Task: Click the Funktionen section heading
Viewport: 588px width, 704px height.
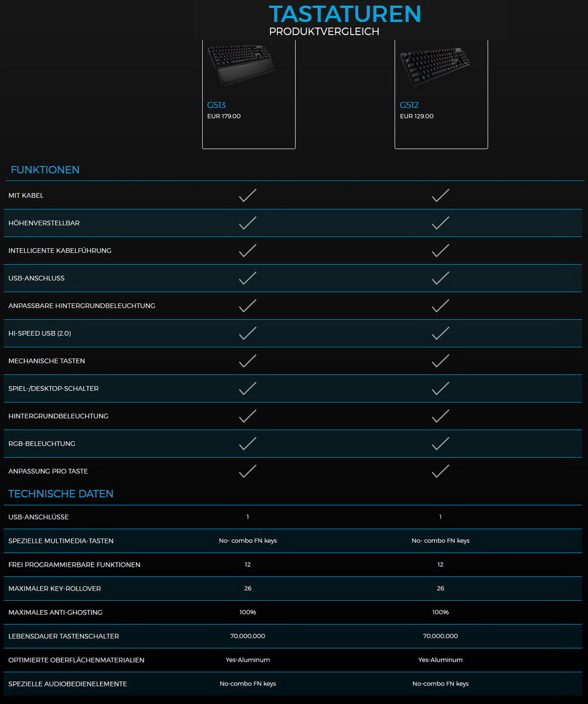Action: [x=45, y=170]
